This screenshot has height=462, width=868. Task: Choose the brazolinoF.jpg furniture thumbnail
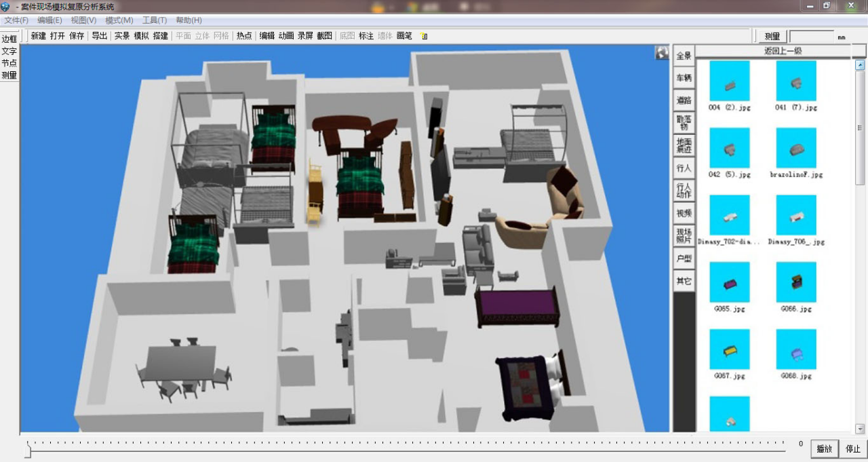796,148
